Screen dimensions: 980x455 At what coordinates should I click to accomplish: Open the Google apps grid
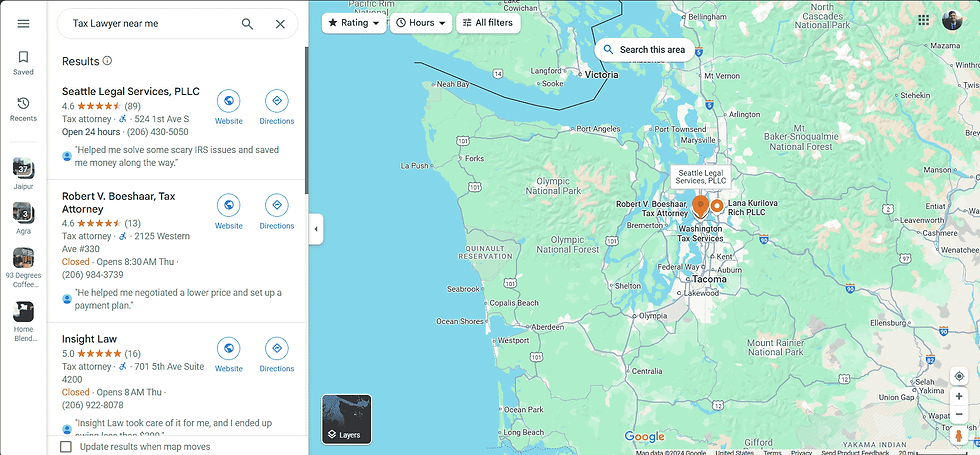tap(923, 20)
